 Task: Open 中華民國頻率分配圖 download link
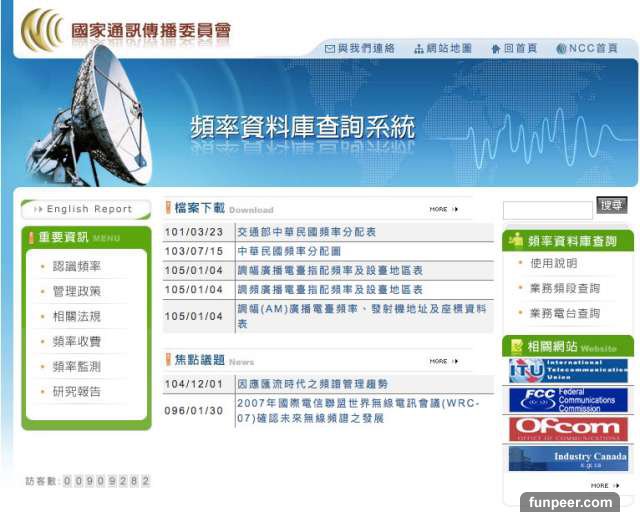(x=289, y=251)
